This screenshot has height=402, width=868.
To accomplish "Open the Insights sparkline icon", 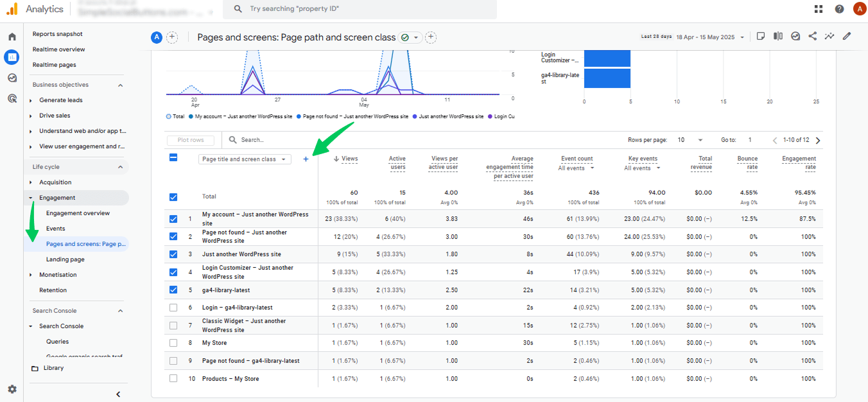I will [830, 37].
